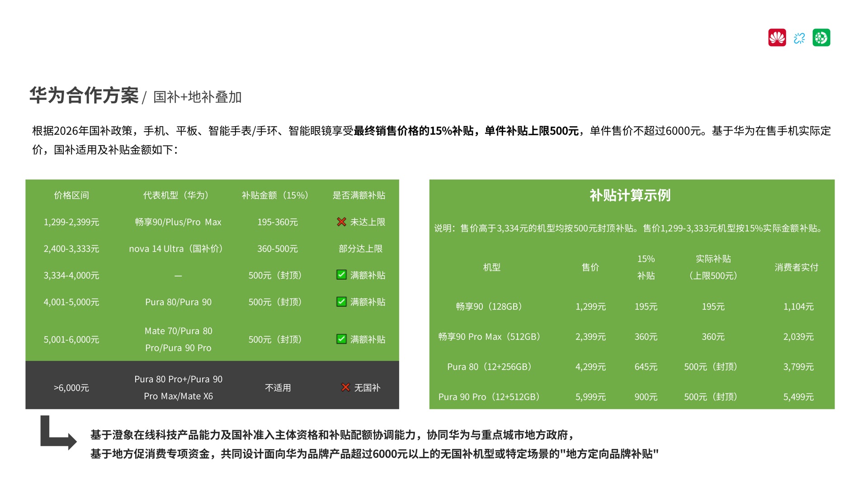The width and height of the screenshot is (868, 488).
Task: Click the Pura 80/Pura 90 model cell
Action: pos(178,302)
